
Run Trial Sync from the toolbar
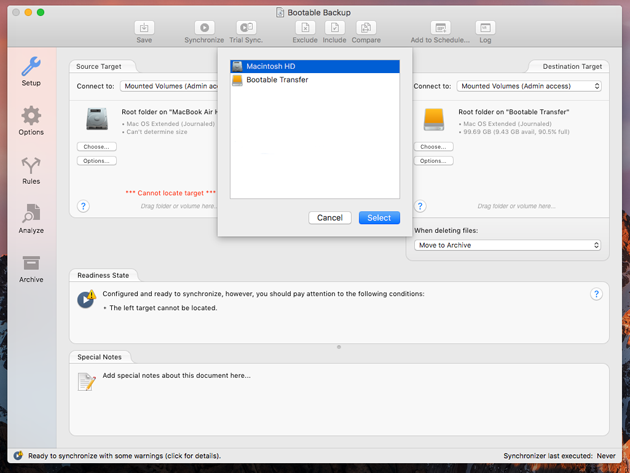point(246,28)
